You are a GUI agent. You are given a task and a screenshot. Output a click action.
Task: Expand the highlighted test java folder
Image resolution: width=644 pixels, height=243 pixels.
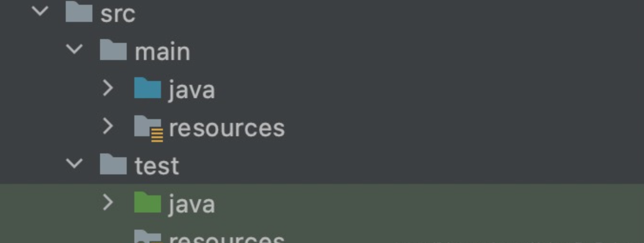108,202
